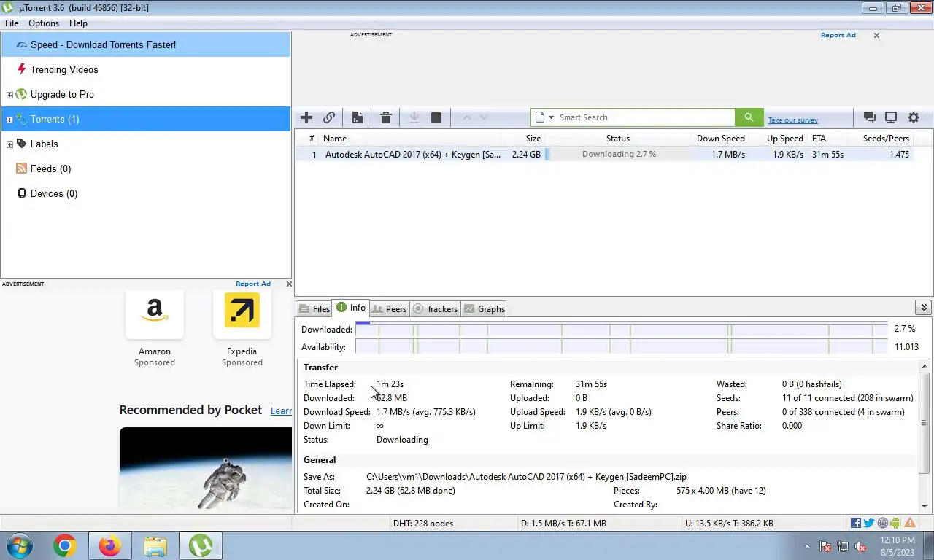Image resolution: width=934 pixels, height=560 pixels.
Task: Click the astronaut Pocket story thumbnail
Action: pyautogui.click(x=206, y=467)
